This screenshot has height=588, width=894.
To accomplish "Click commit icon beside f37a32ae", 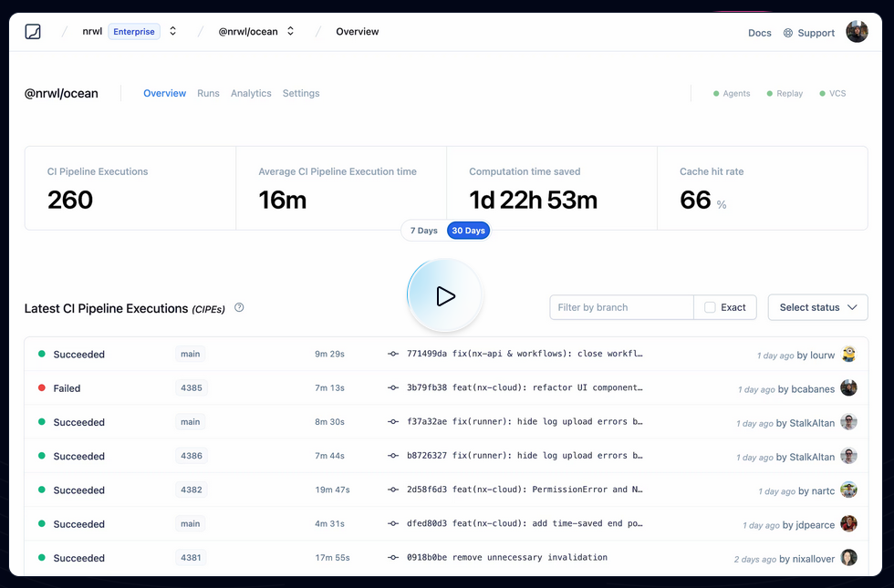I will pyautogui.click(x=393, y=421).
